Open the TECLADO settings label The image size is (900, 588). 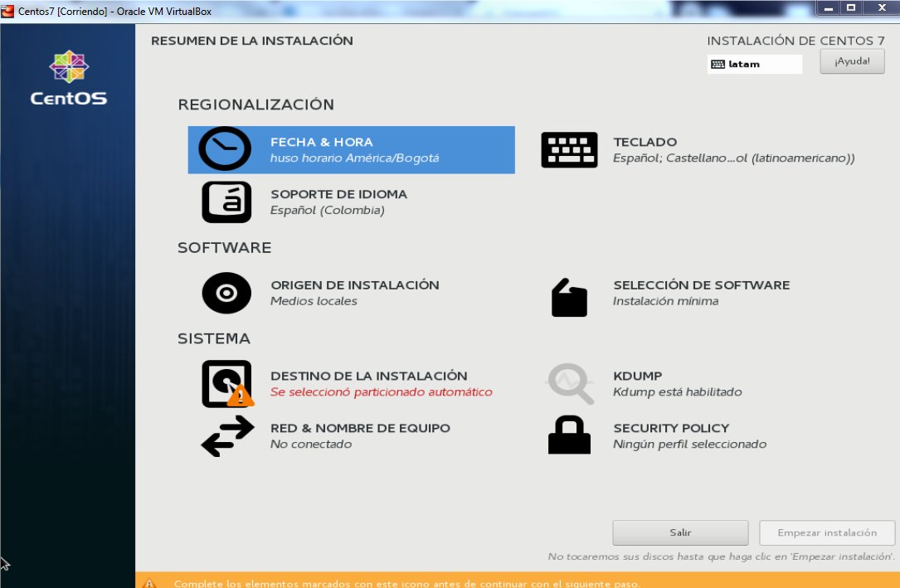[x=645, y=142]
